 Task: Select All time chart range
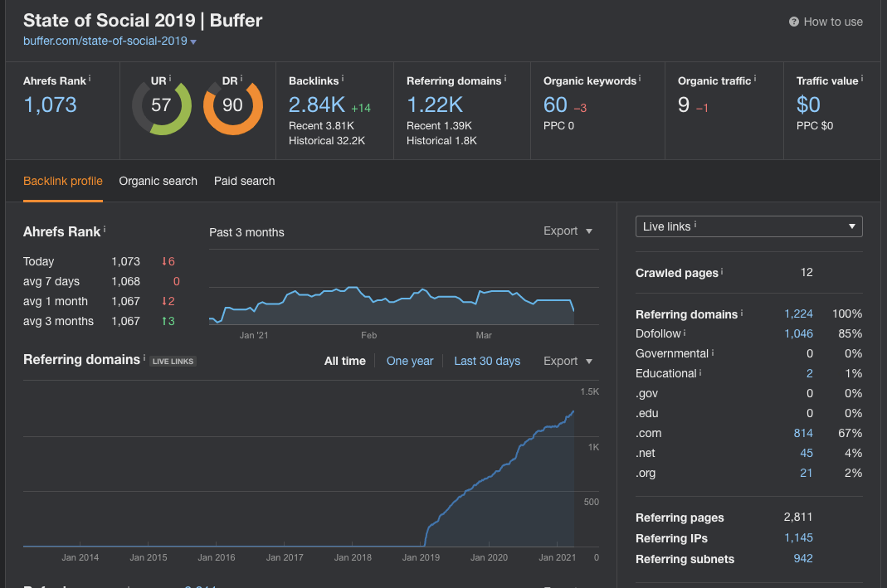(345, 361)
